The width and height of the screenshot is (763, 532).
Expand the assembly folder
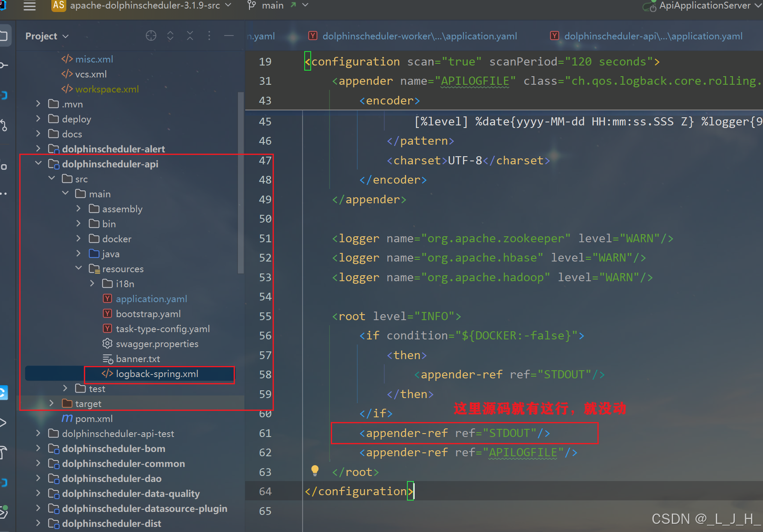[x=78, y=208]
